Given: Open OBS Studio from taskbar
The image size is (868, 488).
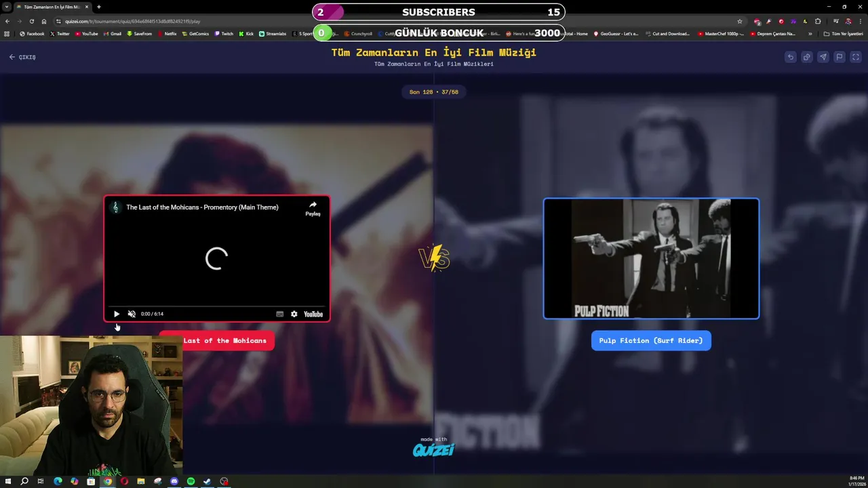Looking at the screenshot, I should (224, 481).
